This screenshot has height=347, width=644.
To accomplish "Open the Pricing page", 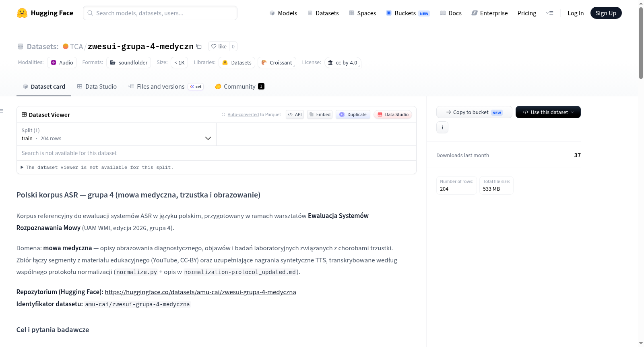I will click(527, 13).
